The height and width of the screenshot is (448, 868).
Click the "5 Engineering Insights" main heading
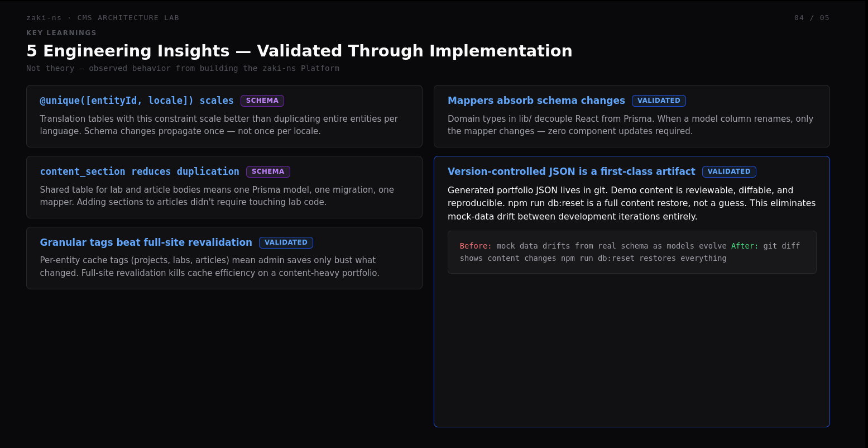(299, 51)
